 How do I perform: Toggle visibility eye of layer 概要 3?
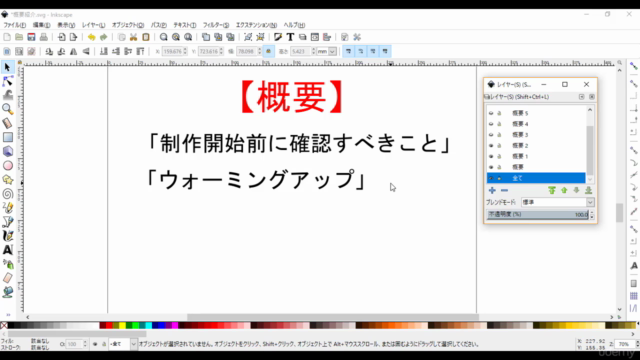click(x=491, y=135)
